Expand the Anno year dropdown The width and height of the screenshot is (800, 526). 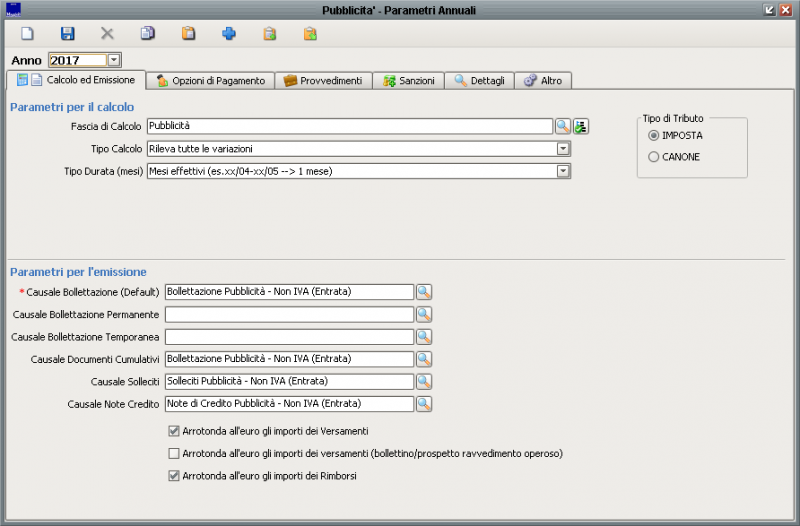[x=113, y=61]
